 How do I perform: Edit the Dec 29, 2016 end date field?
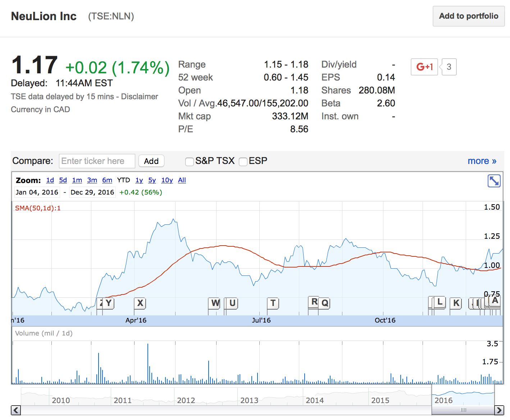pyautogui.click(x=92, y=192)
